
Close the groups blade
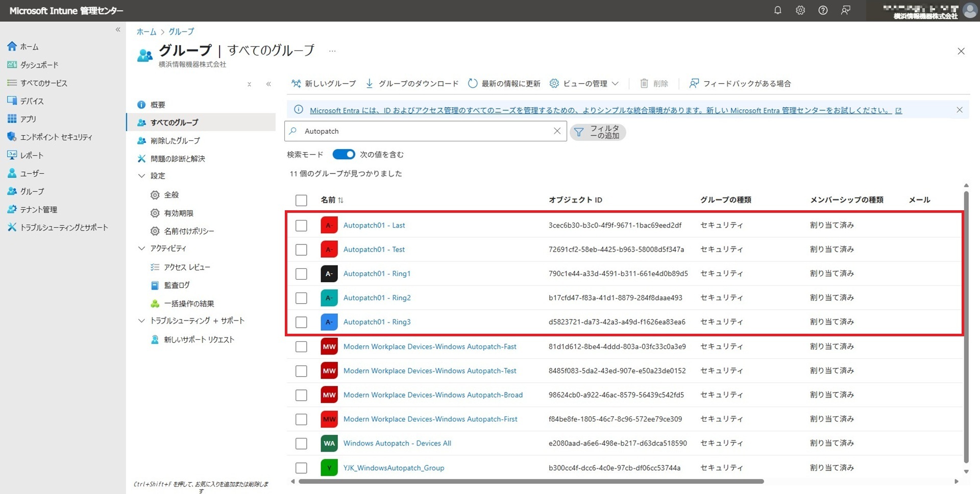tap(961, 51)
